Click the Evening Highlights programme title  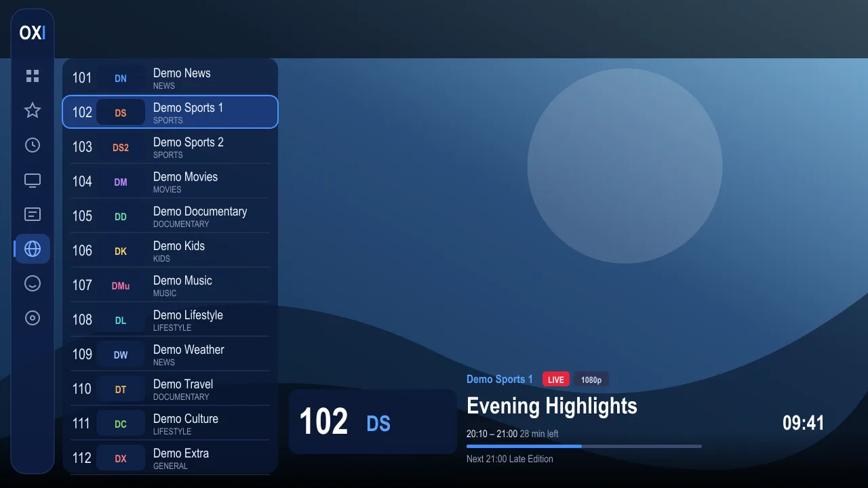pos(552,407)
